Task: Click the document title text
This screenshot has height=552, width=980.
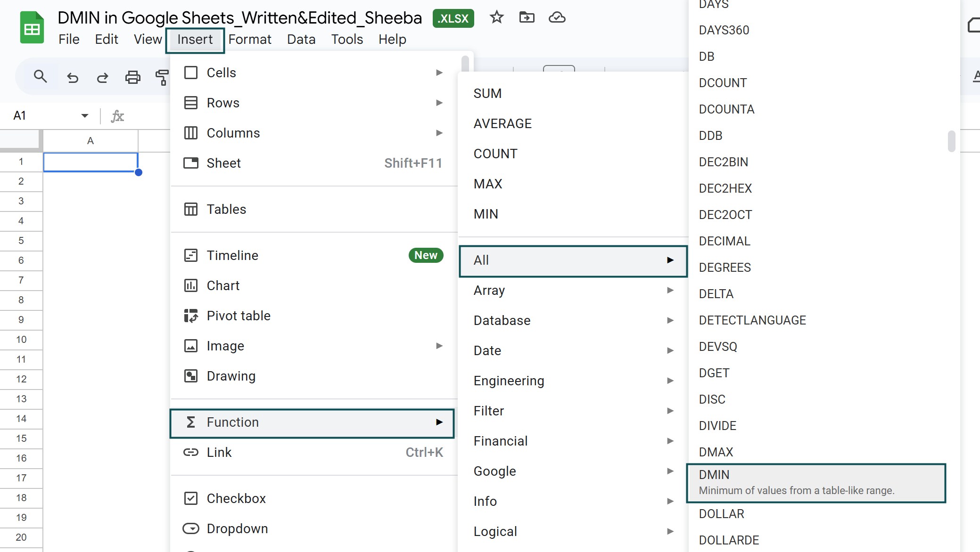Action: tap(239, 18)
